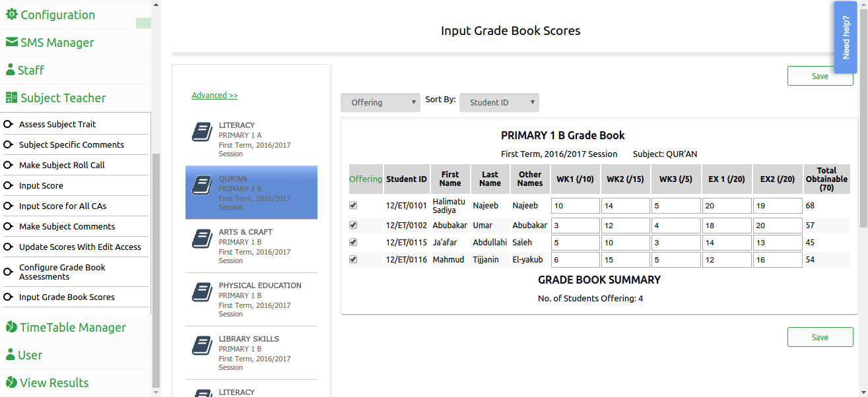Click the Make Subject Comments bullet icon

[x=9, y=226]
